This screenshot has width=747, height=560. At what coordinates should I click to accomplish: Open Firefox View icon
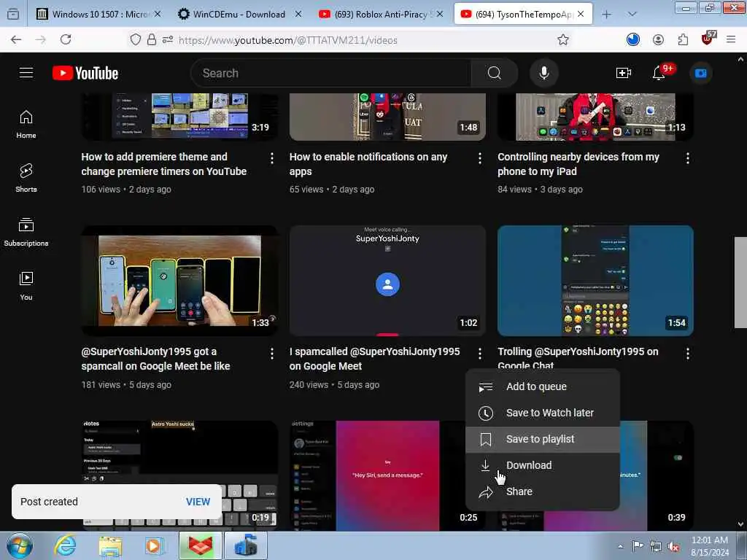tap(13, 15)
